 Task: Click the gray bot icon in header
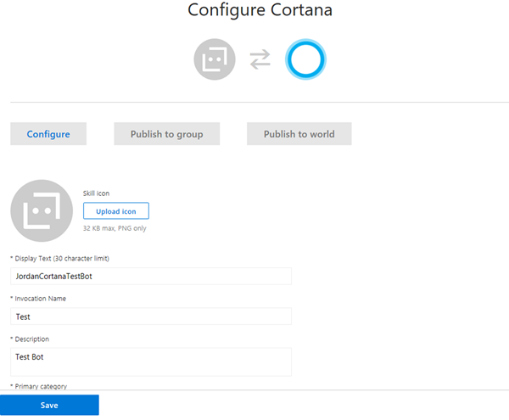214,59
